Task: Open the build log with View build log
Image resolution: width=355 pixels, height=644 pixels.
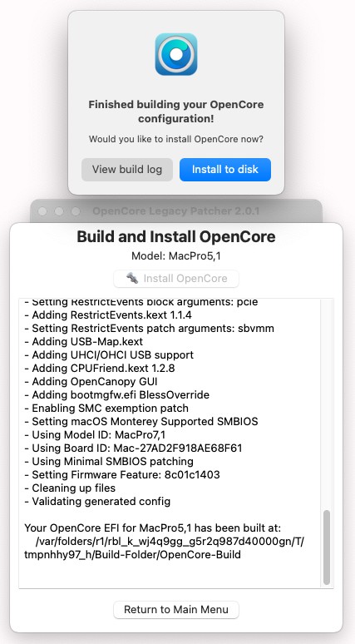Action: click(127, 169)
